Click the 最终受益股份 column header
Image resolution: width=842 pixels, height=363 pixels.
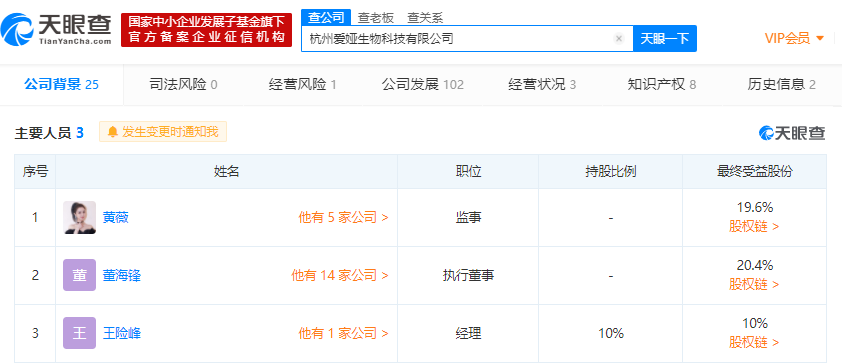754,172
